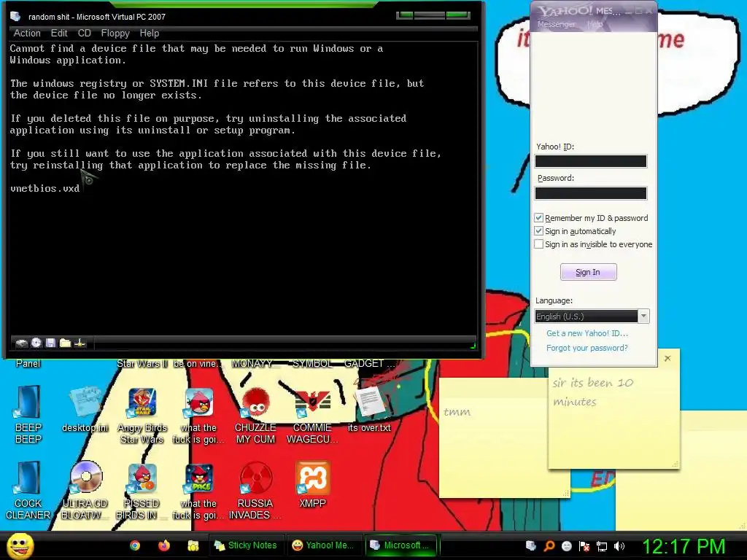Open the yellow folder taskbar icon
This screenshot has height=560, width=747.
click(193, 545)
